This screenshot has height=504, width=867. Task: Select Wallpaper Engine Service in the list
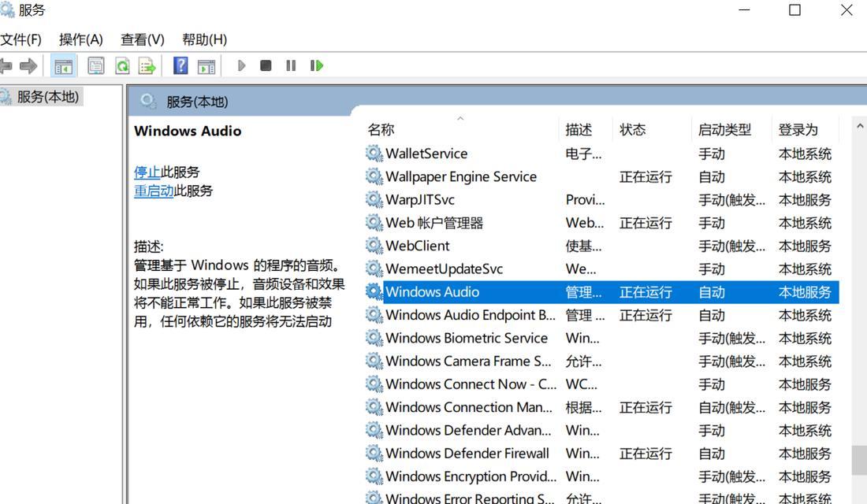461,176
